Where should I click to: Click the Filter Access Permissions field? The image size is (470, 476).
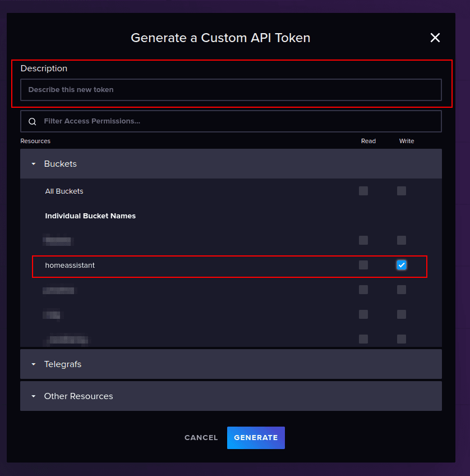click(x=231, y=121)
